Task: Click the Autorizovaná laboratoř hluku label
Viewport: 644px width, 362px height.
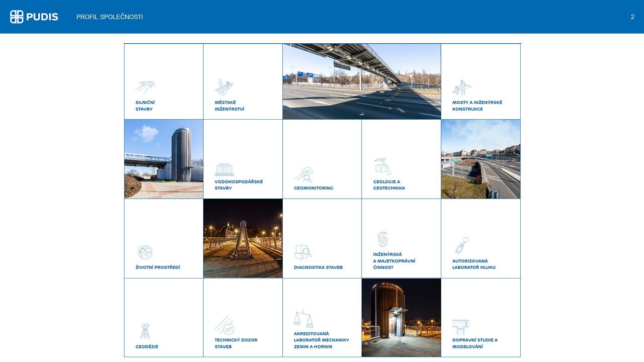Action: pyautogui.click(x=474, y=264)
